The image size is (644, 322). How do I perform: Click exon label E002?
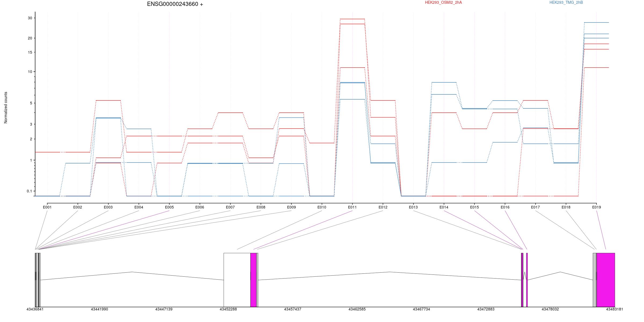click(78, 207)
